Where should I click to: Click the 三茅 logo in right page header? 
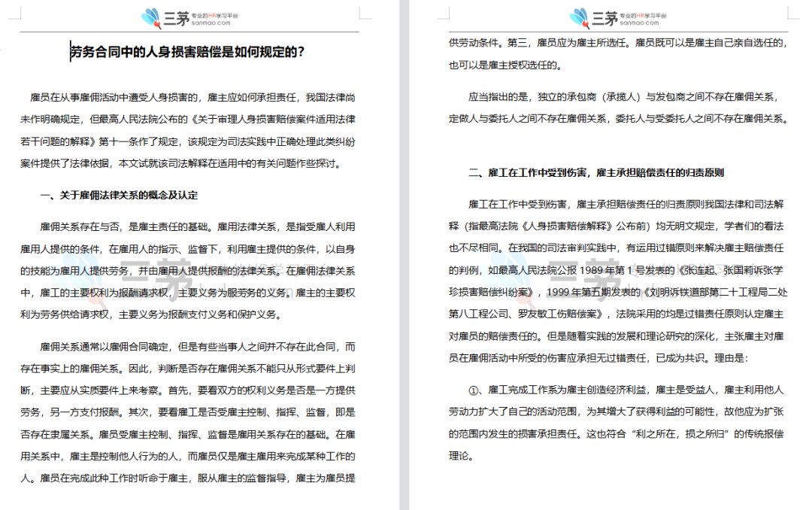(x=618, y=18)
